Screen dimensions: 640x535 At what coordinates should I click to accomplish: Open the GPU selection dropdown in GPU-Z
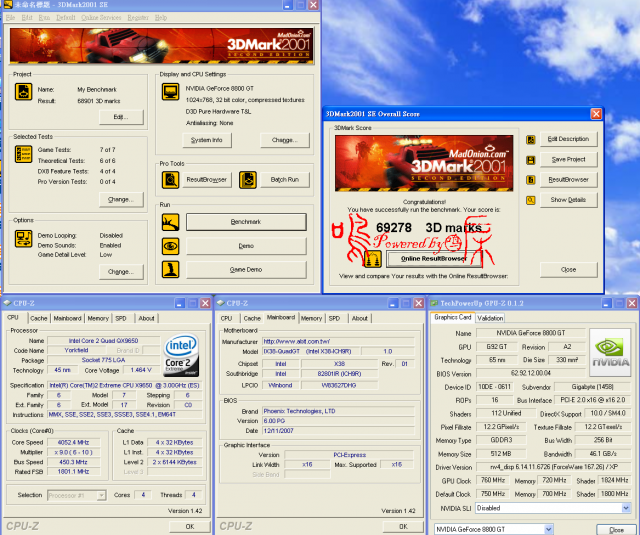tap(549, 529)
